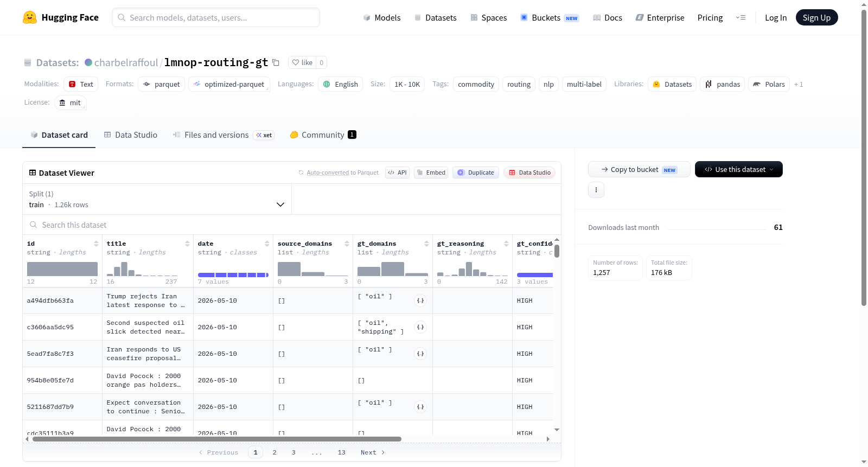Expand gt_domains cell for c3606aa5dc95 row
The image size is (868, 467).
(x=420, y=327)
